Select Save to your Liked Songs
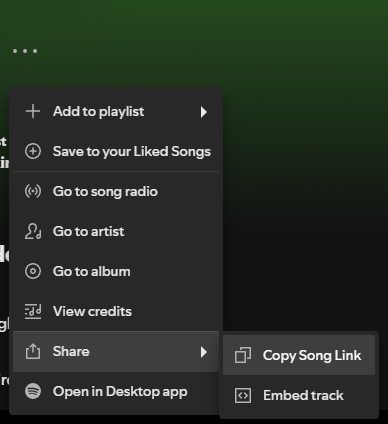Viewport: 388px width, 424px height. tap(116, 151)
